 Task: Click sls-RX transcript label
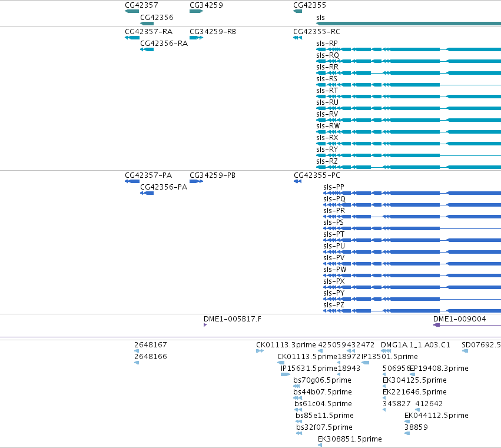327,138
